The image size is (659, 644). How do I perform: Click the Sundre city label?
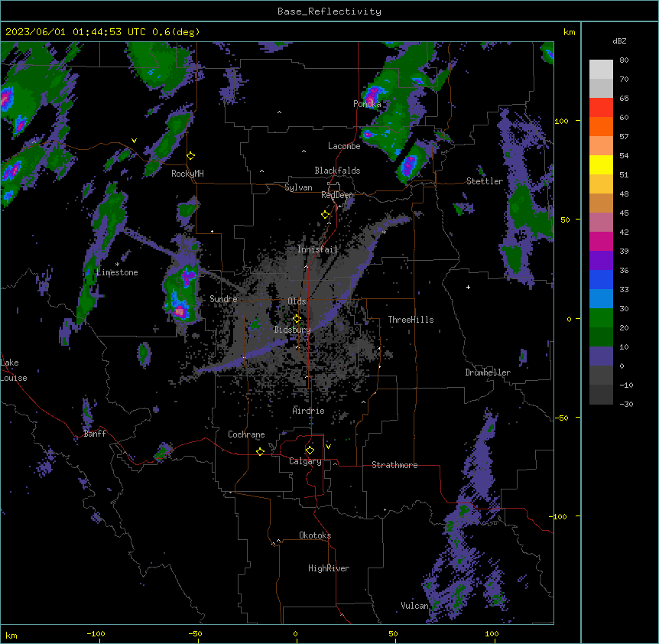[223, 299]
